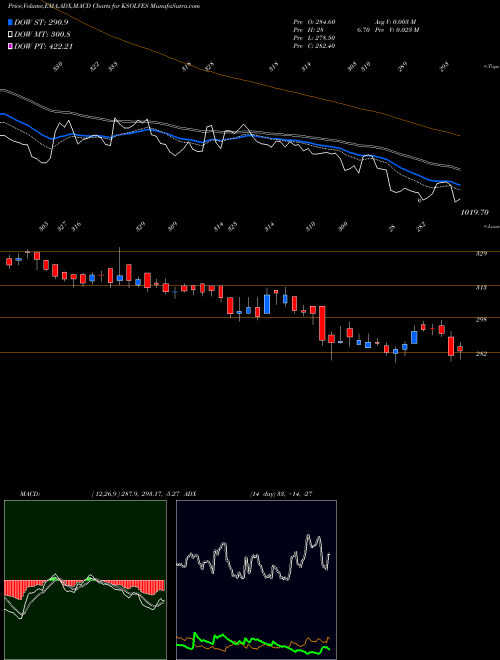Click the 'Pre L: 278.50' low value
Screen dimensions: 500x660
click(314, 38)
